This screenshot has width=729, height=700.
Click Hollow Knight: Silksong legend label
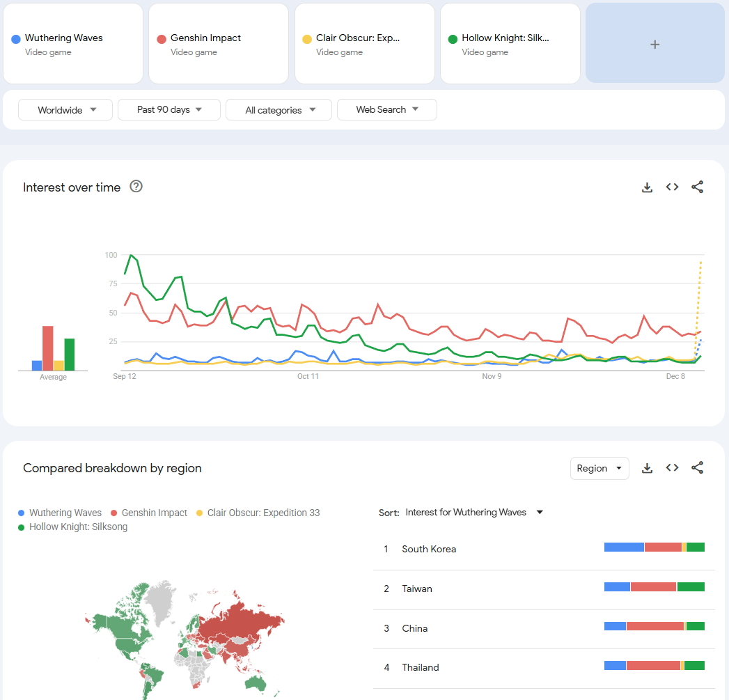pyautogui.click(x=78, y=527)
